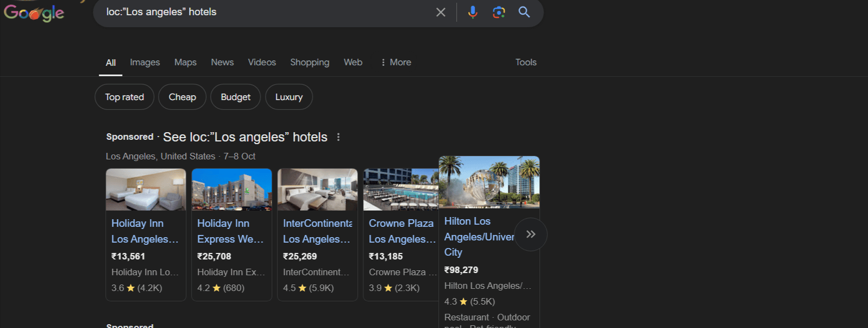Switch to the News tab

pyautogui.click(x=222, y=63)
